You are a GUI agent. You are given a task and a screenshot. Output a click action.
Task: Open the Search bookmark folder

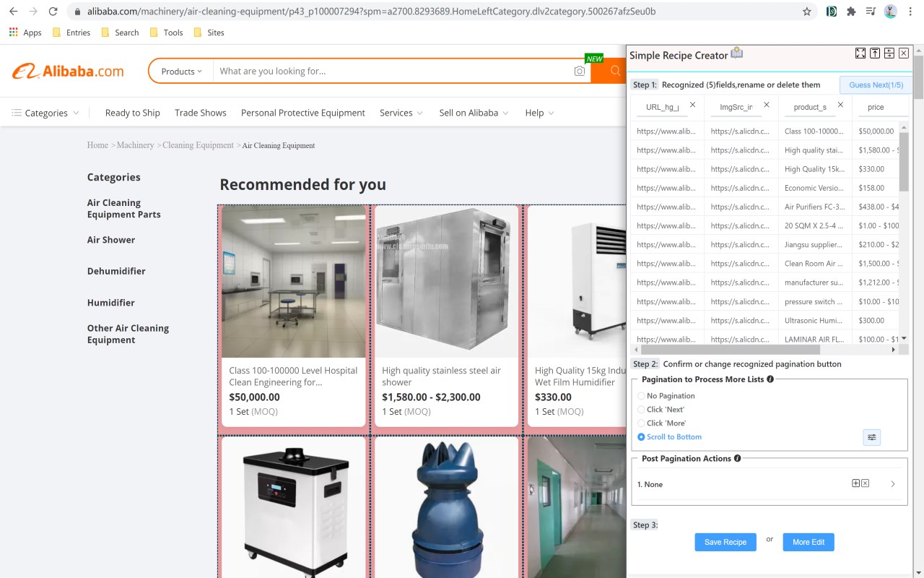coord(120,33)
